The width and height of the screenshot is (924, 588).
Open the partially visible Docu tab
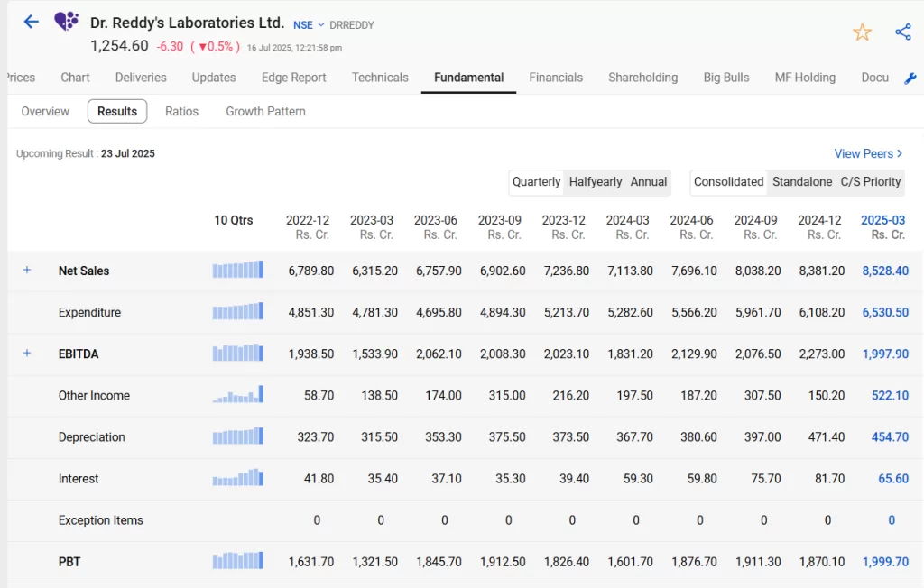coord(874,78)
